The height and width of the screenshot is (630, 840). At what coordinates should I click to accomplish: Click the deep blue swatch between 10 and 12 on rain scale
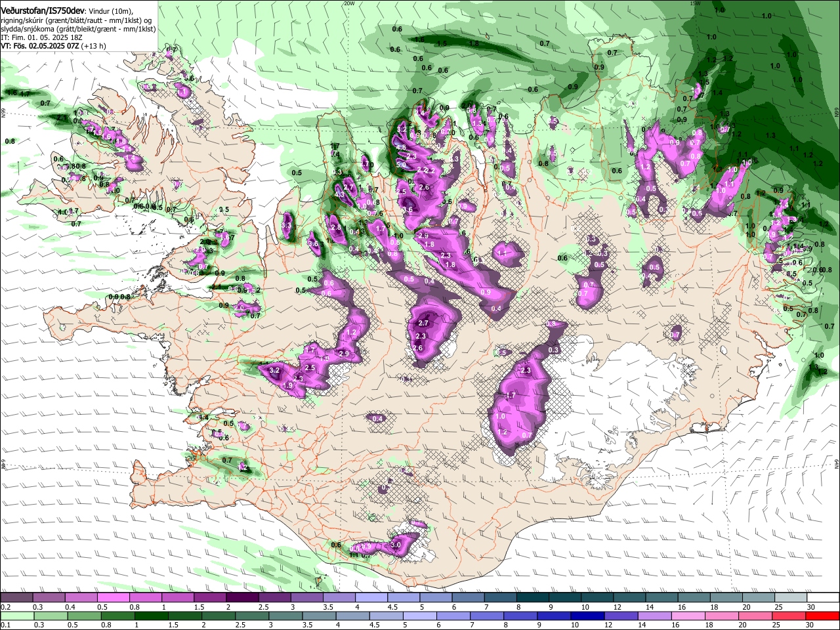pos(587,616)
